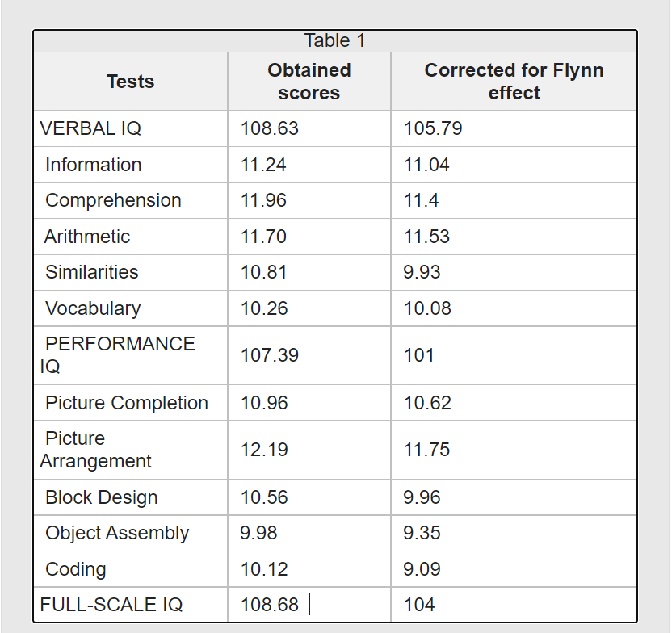Viewport: 672px width, 633px height.
Task: Select the Picture Arrangement score 12.19
Action: [x=264, y=450]
